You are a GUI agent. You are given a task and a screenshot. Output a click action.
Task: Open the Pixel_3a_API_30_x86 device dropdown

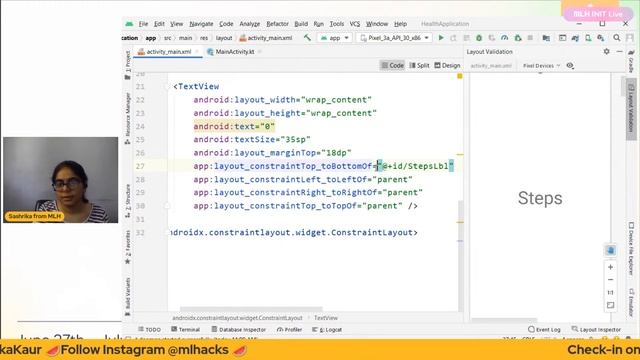pyautogui.click(x=394, y=38)
